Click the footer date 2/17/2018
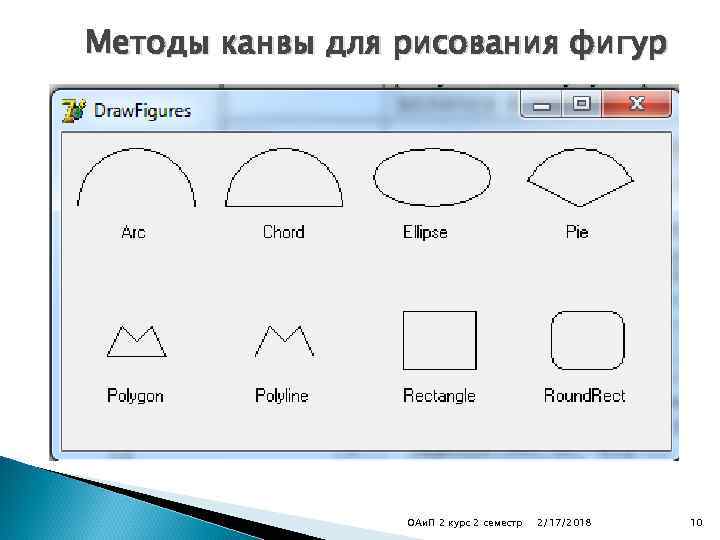 click(x=564, y=523)
